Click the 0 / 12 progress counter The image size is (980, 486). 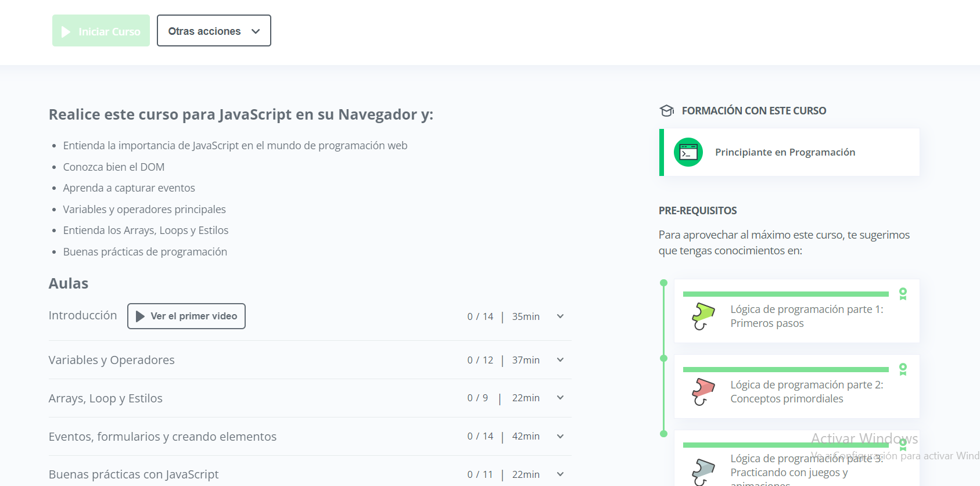tap(480, 360)
